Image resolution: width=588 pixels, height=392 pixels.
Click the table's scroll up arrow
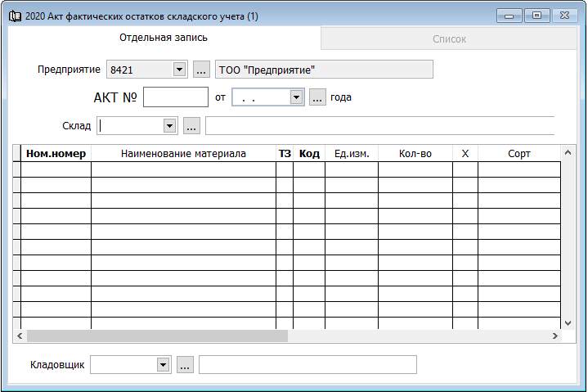[565, 152]
